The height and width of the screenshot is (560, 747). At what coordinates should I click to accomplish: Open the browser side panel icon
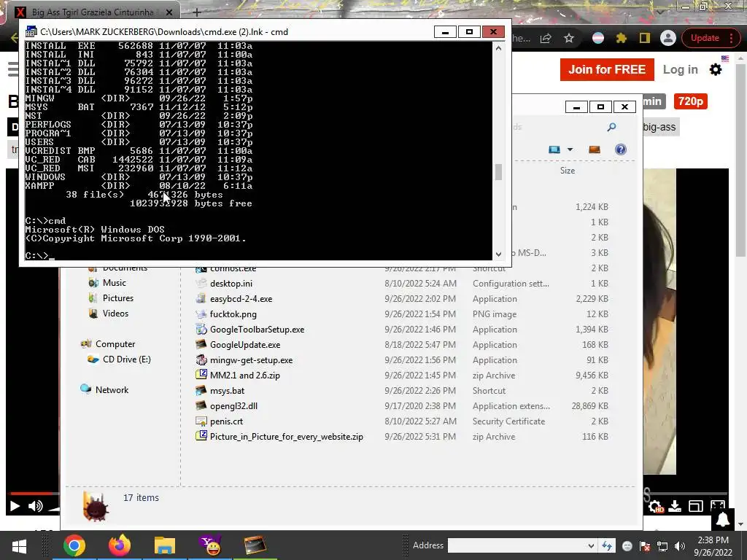[645, 38]
